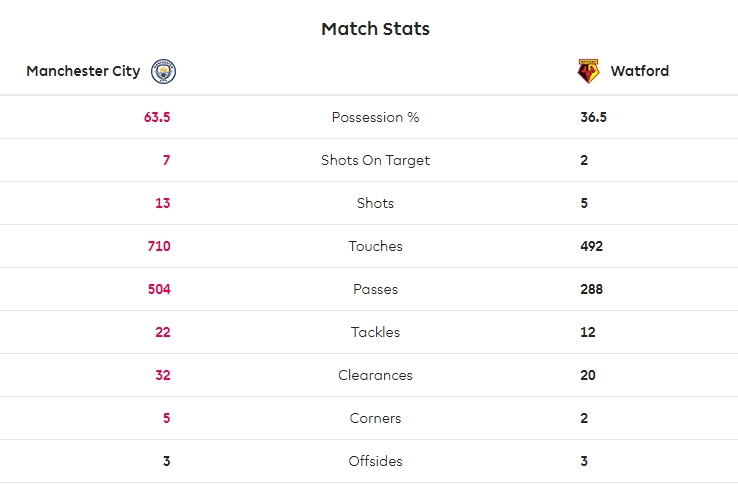Viewport: 738px width, 485px height.
Task: Select the Match Stats heading
Action: [x=375, y=29]
